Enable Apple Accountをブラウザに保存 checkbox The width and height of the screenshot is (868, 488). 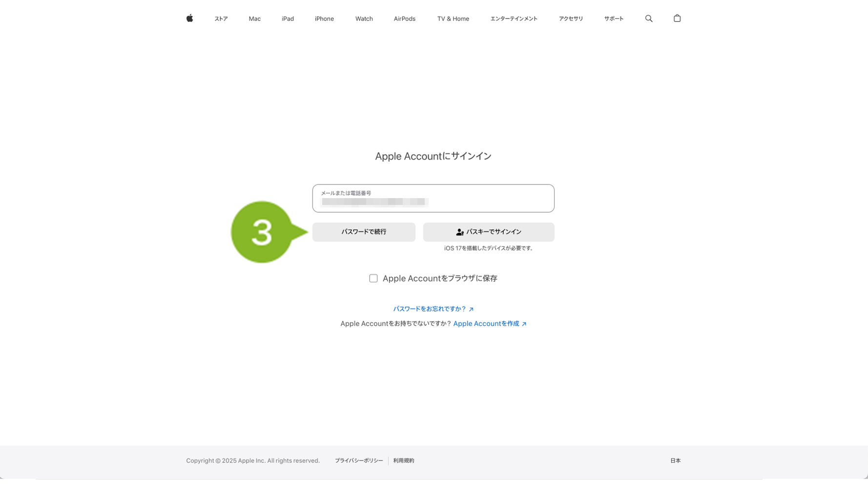coord(373,278)
